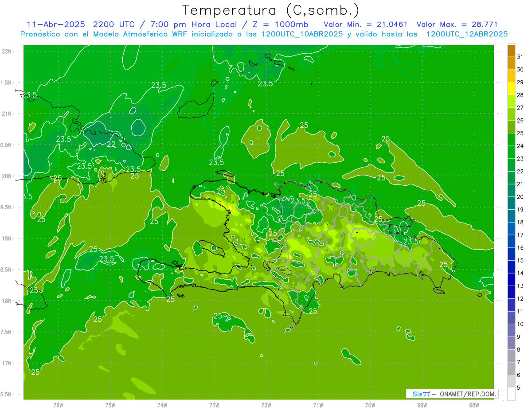
Task: Click the 20N latitude axis label
Action: (x=7, y=176)
